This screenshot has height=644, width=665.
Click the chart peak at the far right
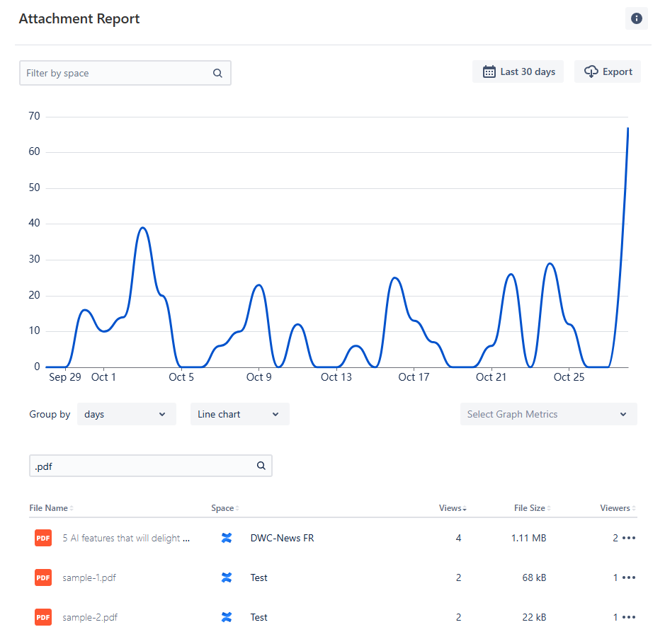coord(627,129)
